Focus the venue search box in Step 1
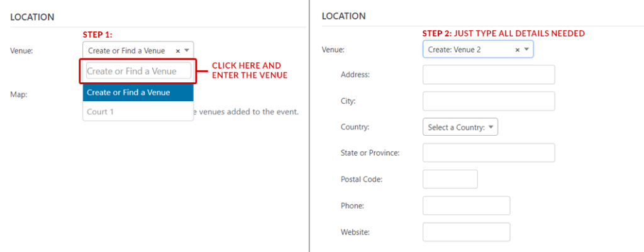This screenshot has height=252, width=644. 138,71
